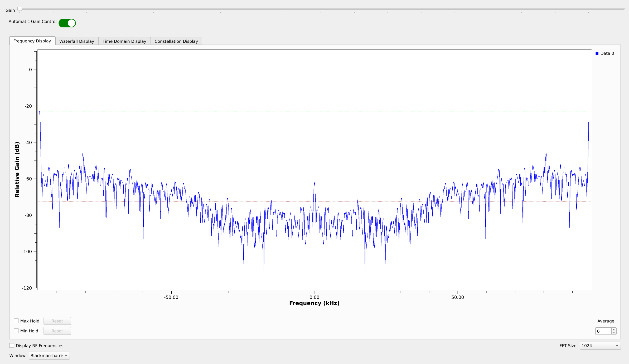Screen dimensions: 629x364
Task: Increase Average with the up arrow
Action: (614, 329)
